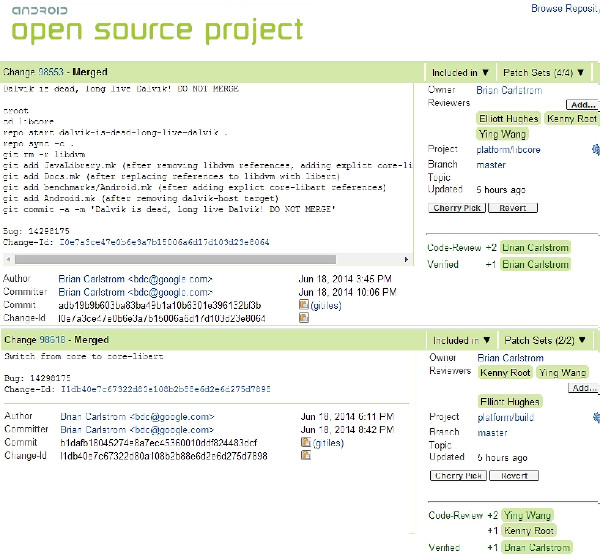Expand Included in dropdown for change 98553
Screen dimensions: 600x559
[x=460, y=72]
